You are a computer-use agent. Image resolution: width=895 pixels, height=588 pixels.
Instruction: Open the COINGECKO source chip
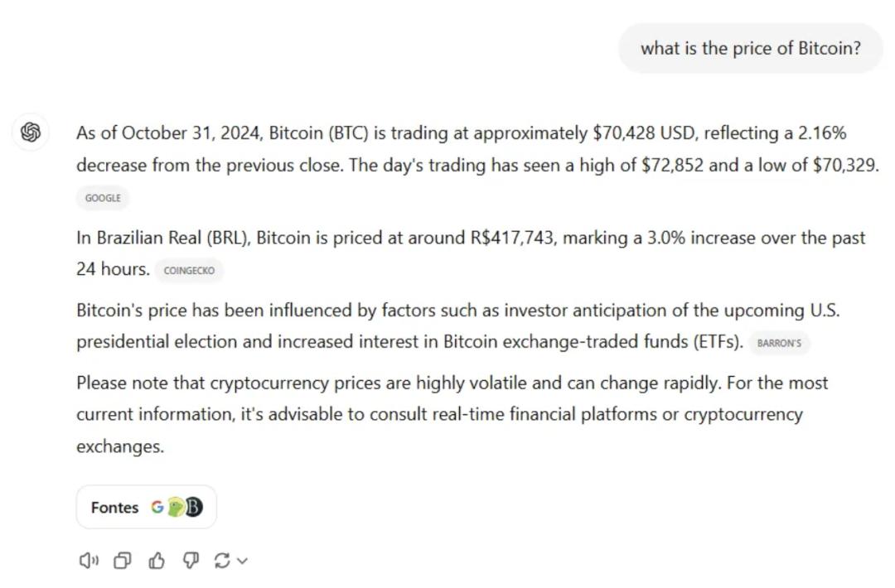pyautogui.click(x=189, y=270)
